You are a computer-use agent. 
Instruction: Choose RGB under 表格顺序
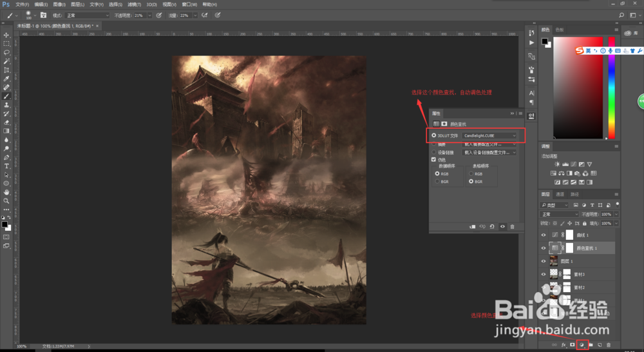[471, 173]
